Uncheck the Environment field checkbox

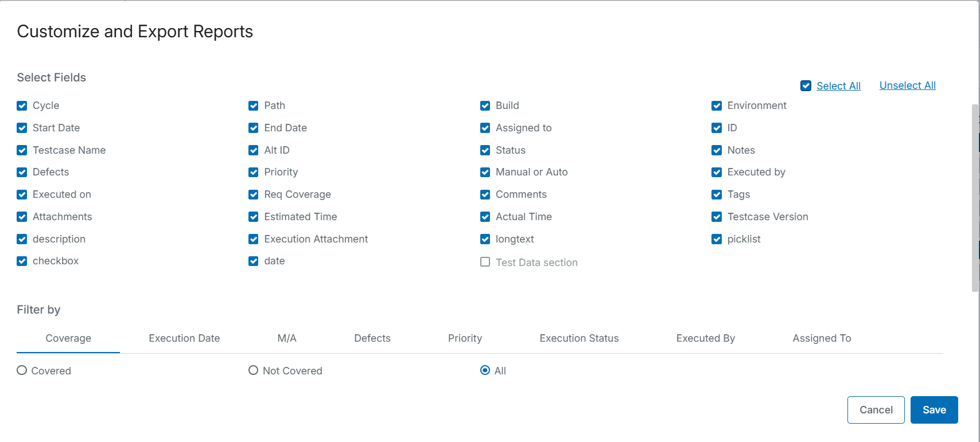tap(717, 105)
